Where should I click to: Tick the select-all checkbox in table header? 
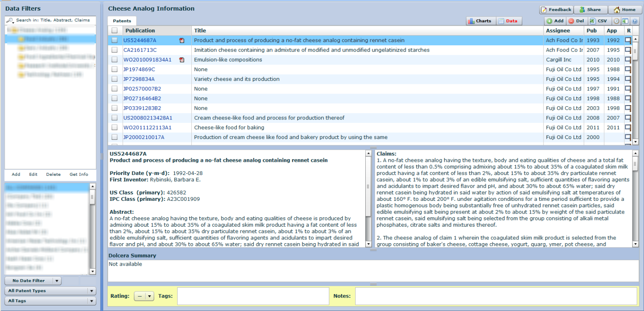[x=115, y=31]
